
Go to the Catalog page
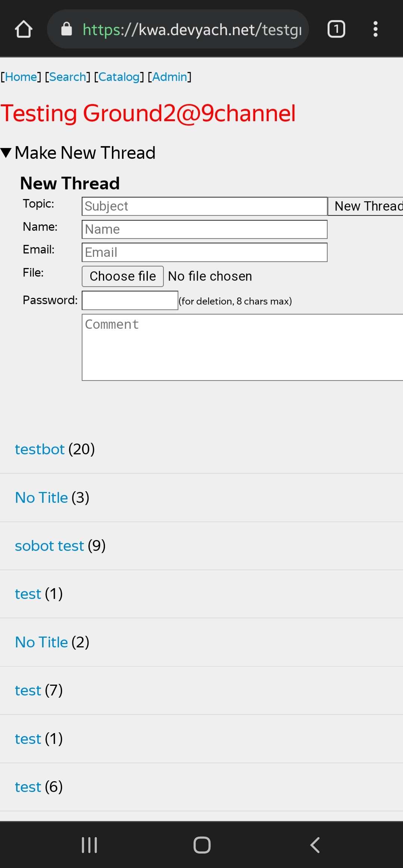119,77
